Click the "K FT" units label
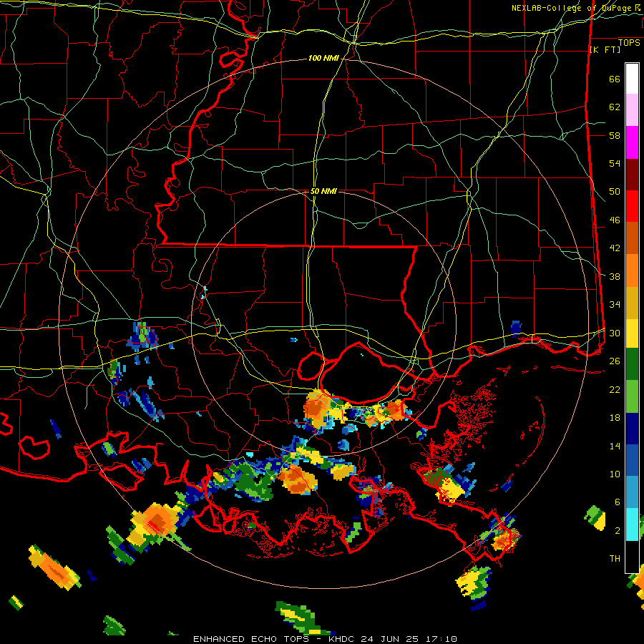Image resolution: width=644 pixels, height=644 pixels. coord(605,49)
